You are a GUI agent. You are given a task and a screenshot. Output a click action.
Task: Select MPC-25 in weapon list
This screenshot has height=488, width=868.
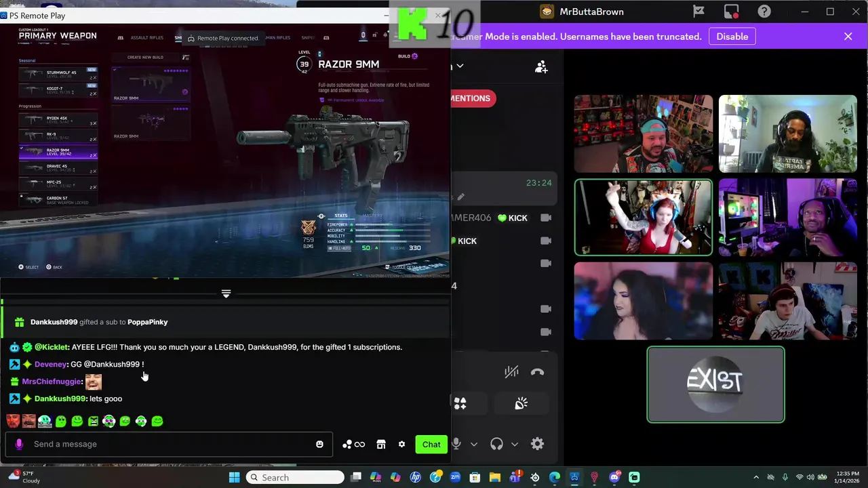tap(58, 184)
